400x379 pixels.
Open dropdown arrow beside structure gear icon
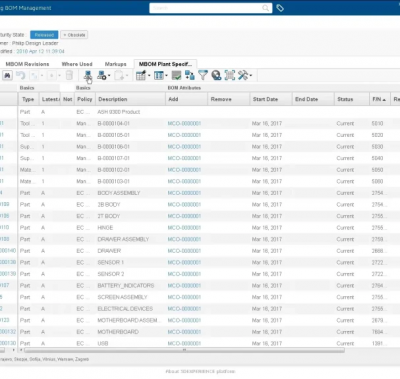109,76
